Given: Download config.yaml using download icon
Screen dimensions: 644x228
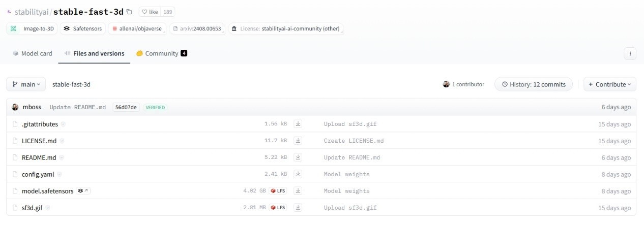Looking at the screenshot, I should coord(298,174).
